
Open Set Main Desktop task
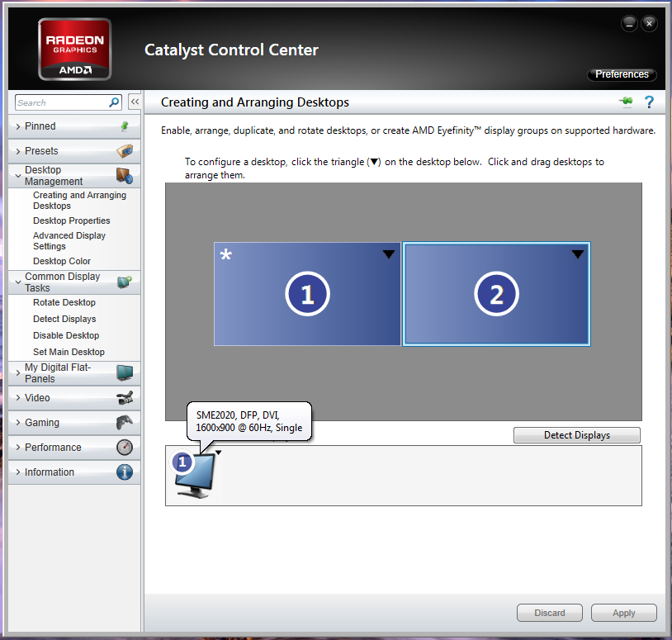(x=69, y=352)
